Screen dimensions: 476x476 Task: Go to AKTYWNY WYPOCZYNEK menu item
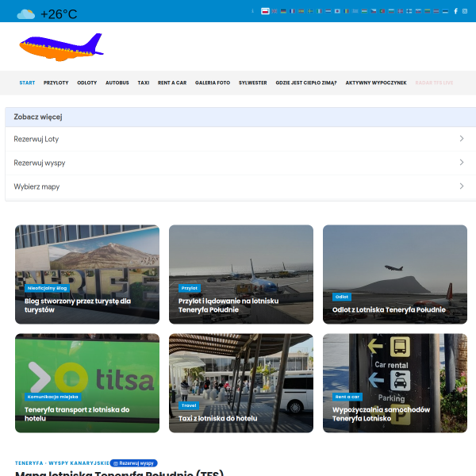click(376, 83)
